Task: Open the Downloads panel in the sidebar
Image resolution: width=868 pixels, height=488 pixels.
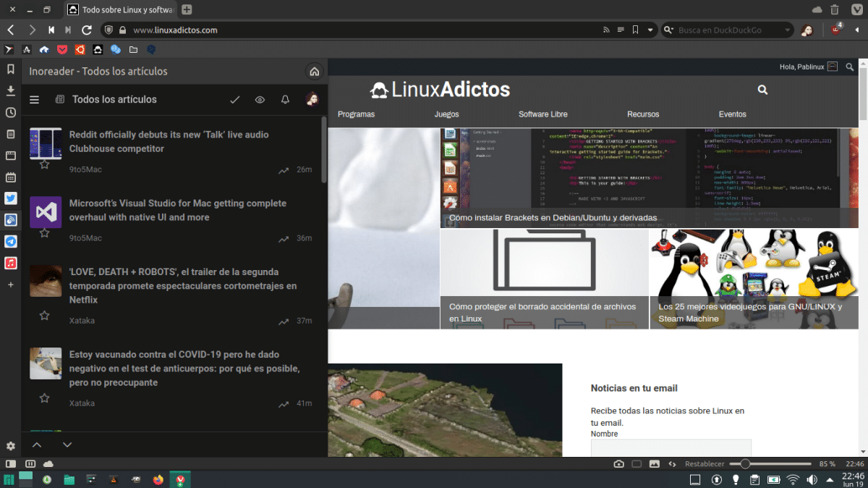Action: (x=11, y=91)
